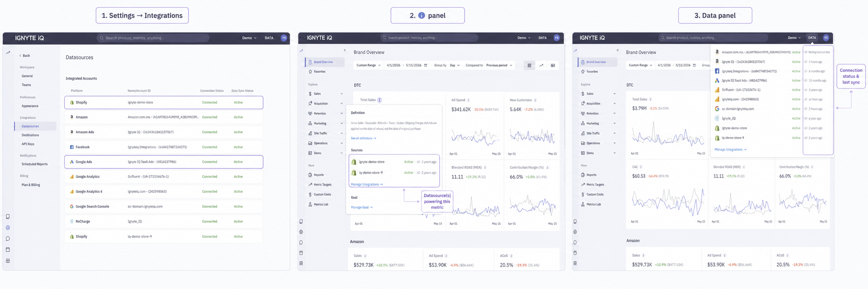Open the Custom Range dropdown in info-panel screen
The width and height of the screenshot is (868, 289).
point(368,65)
